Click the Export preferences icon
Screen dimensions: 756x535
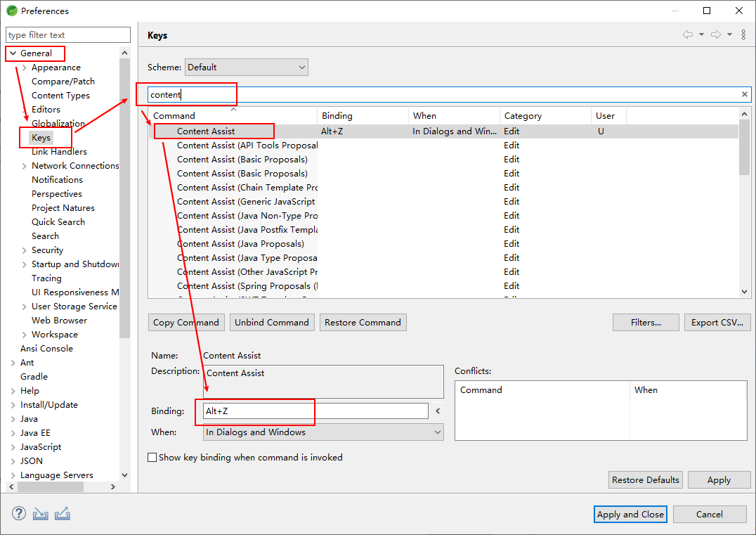tap(63, 514)
